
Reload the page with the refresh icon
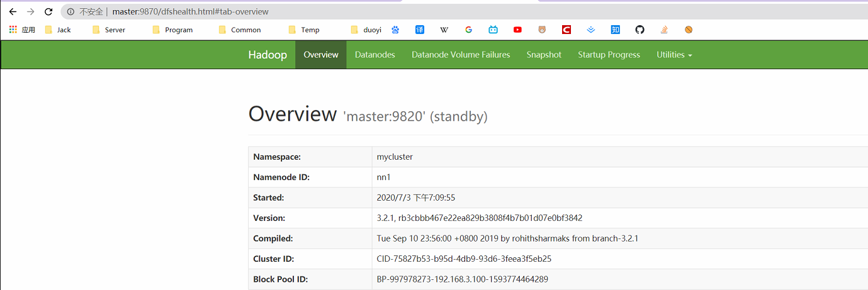[48, 12]
